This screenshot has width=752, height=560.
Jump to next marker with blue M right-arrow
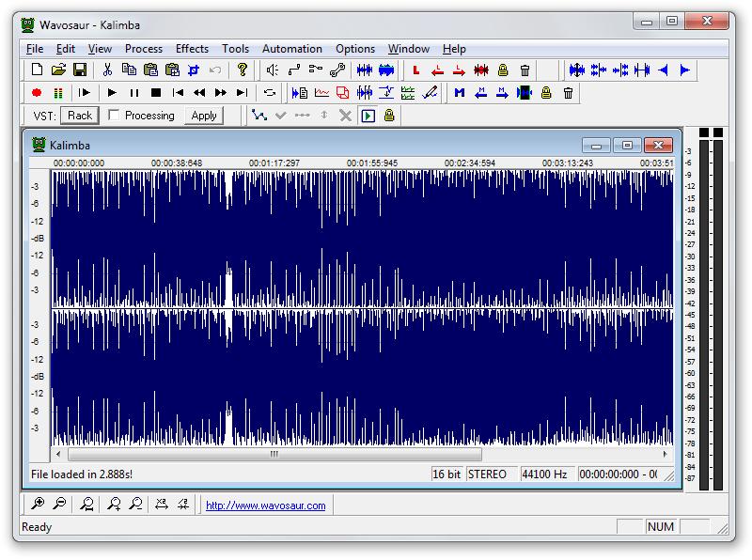click(x=503, y=92)
